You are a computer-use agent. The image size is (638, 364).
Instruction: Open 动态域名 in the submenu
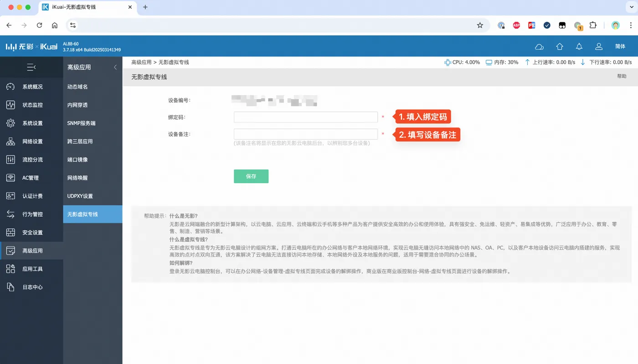(x=77, y=87)
